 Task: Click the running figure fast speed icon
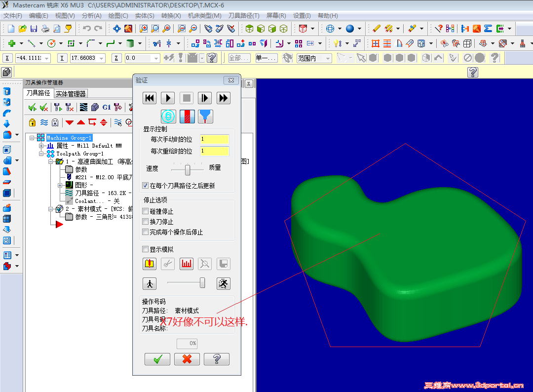[224, 283]
